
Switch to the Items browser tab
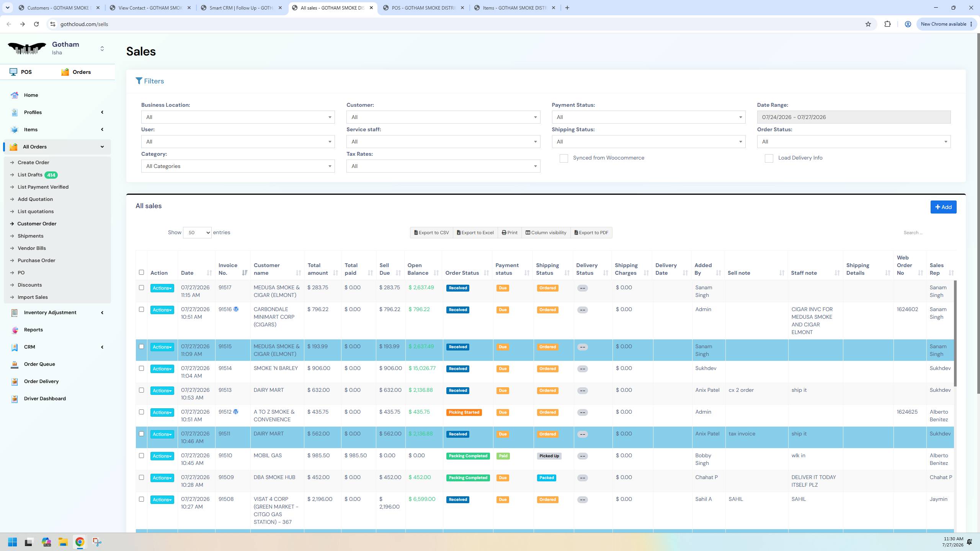[x=514, y=8]
